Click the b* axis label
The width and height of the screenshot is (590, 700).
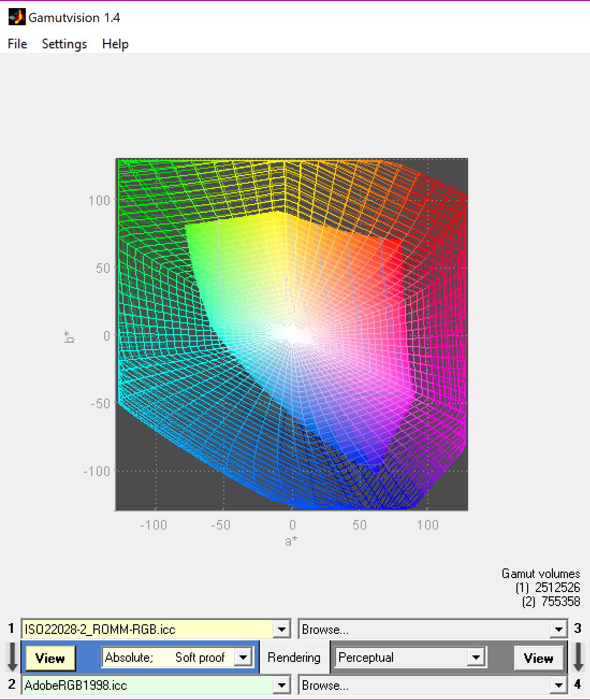69,337
